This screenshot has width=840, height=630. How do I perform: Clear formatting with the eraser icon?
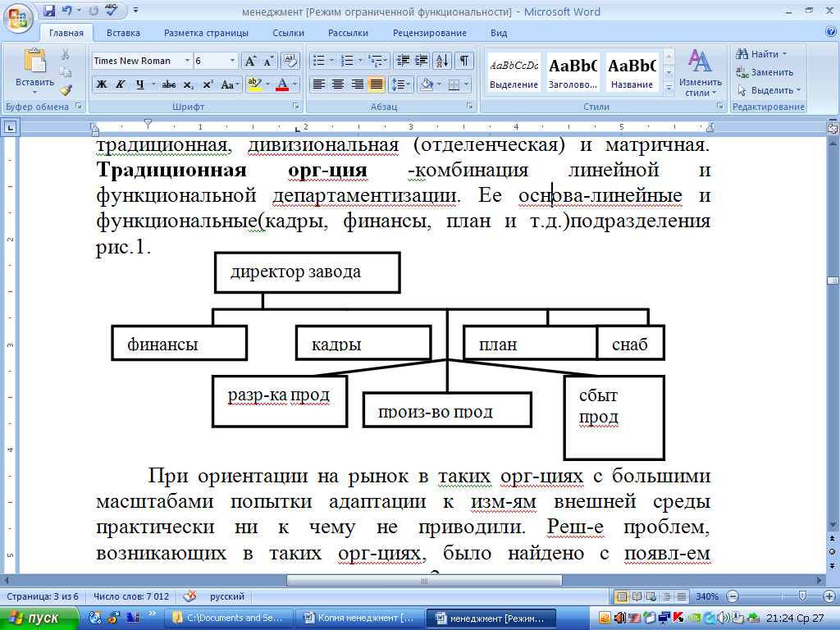point(290,61)
